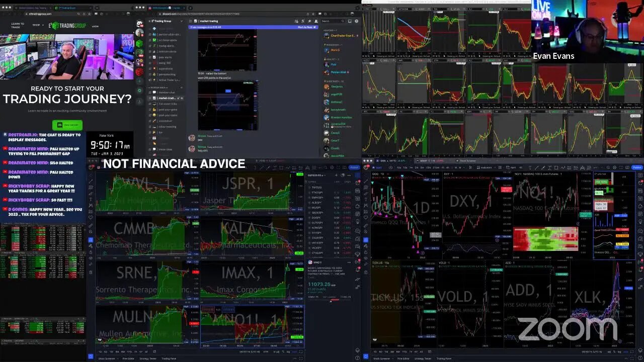Open Trading Panel tab in QQQ window
Screen dimensions: 644x362
[444, 358]
